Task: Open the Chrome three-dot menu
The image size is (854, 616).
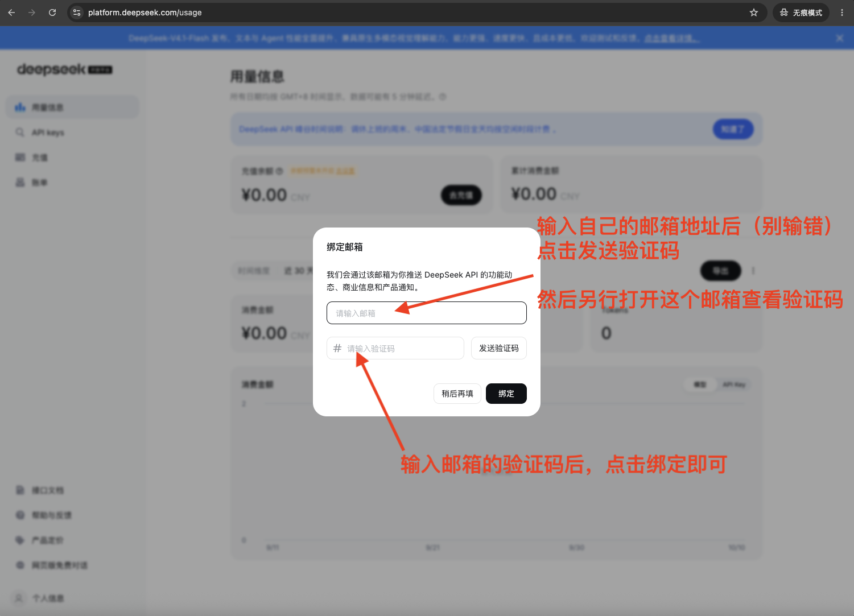Action: (x=842, y=13)
